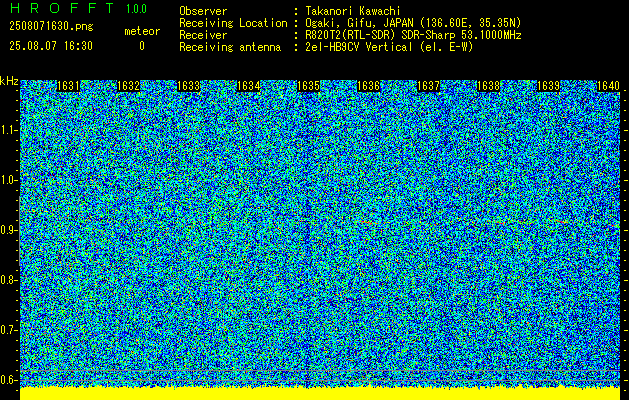The image size is (629, 400).
Task: Click the kHz axis unit label
Action: 9,81
